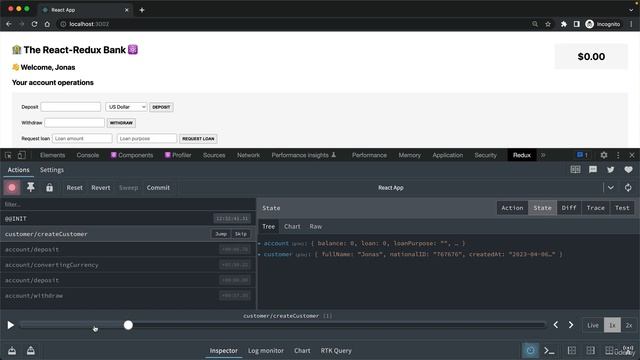The height and width of the screenshot is (360, 640).
Task: Click Jump on customer/createCustomer
Action: (x=221, y=234)
